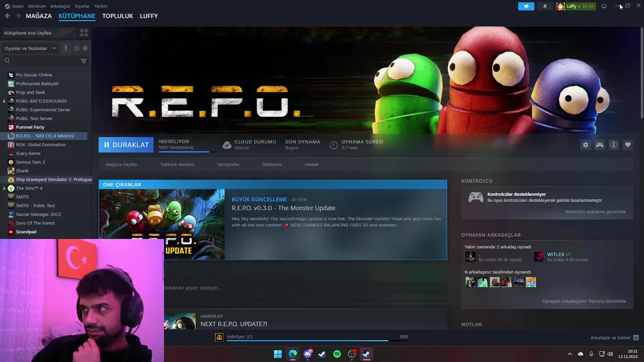Switch to grid collections view icon

84,33
